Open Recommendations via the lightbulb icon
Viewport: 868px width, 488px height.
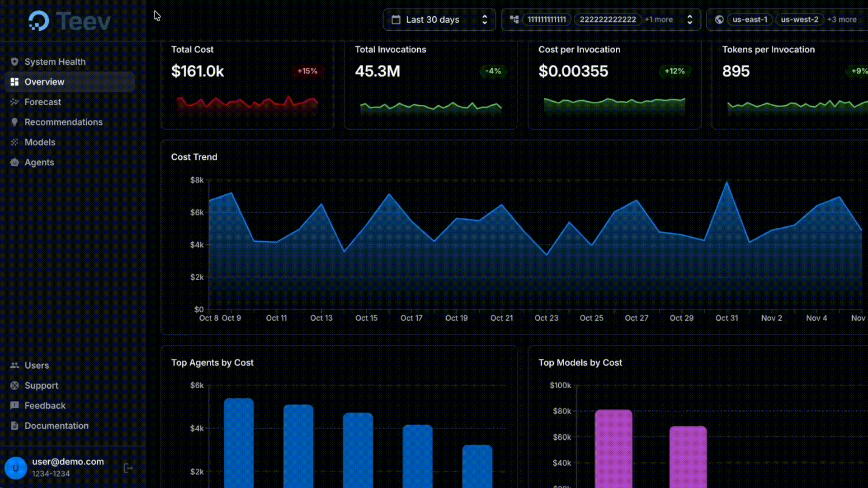pos(15,122)
